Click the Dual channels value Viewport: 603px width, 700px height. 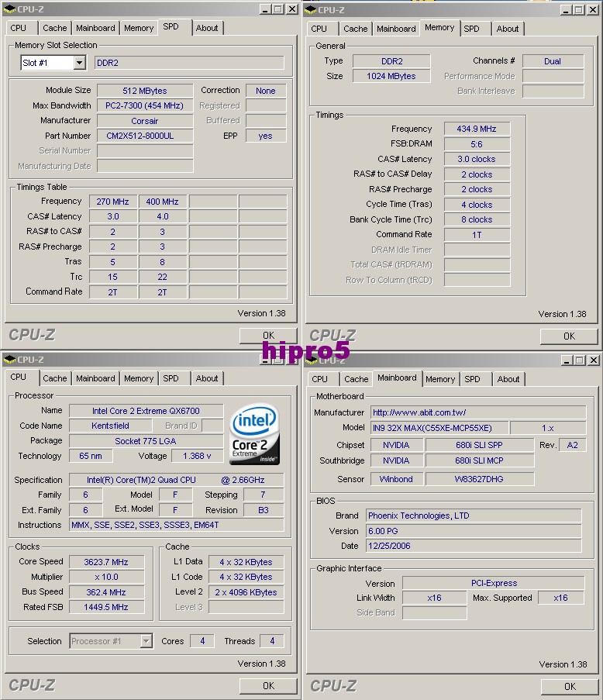pyautogui.click(x=553, y=61)
